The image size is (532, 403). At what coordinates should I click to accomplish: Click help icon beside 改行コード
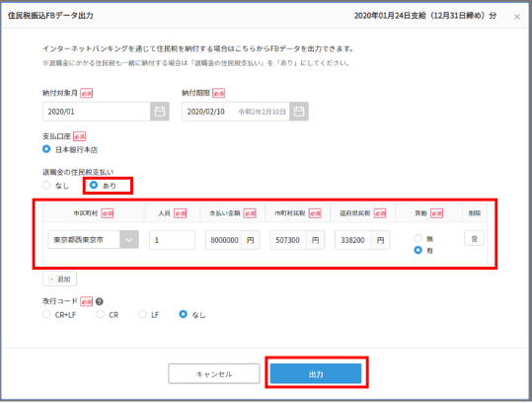[99, 301]
